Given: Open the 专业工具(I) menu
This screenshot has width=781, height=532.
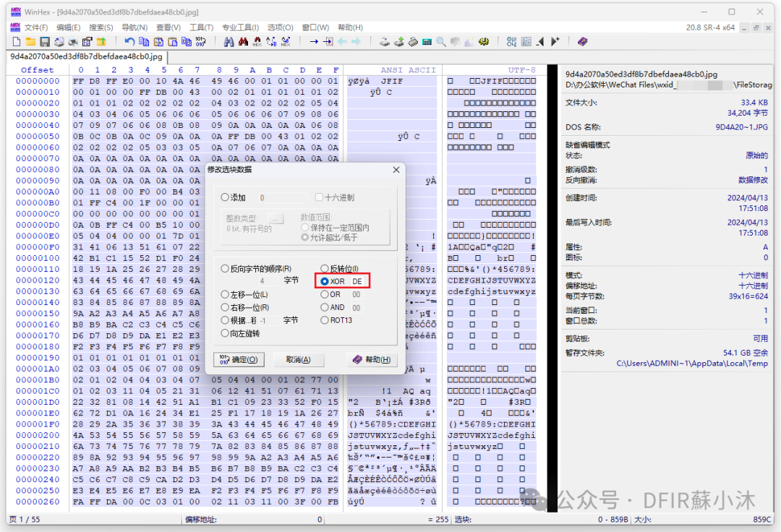Looking at the screenshot, I should coord(241,27).
